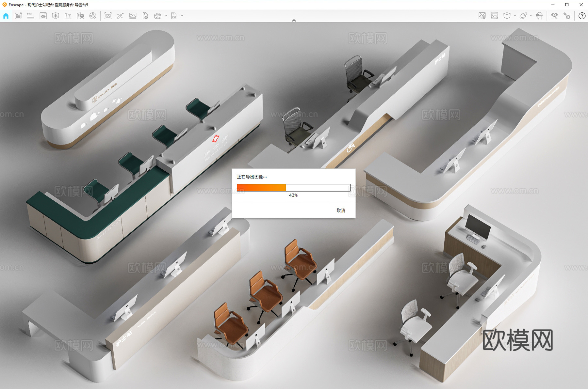Click the exporting image dialog title text
Screen dimensions: 588x389
tap(252, 177)
